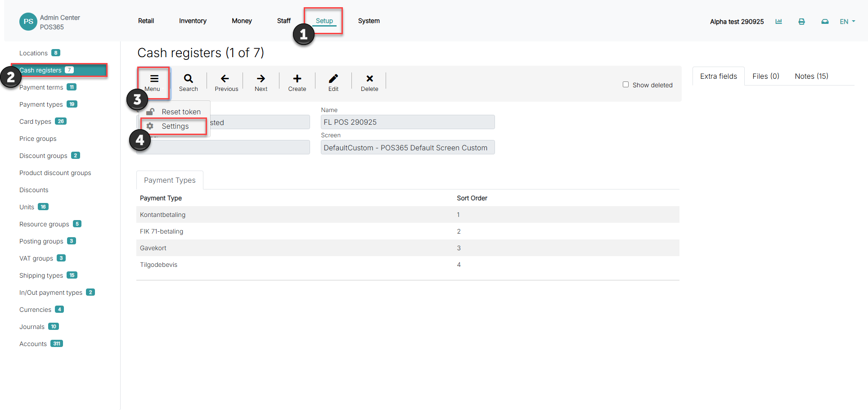The image size is (868, 410).
Task: Open the Inventory top menu
Action: point(193,21)
